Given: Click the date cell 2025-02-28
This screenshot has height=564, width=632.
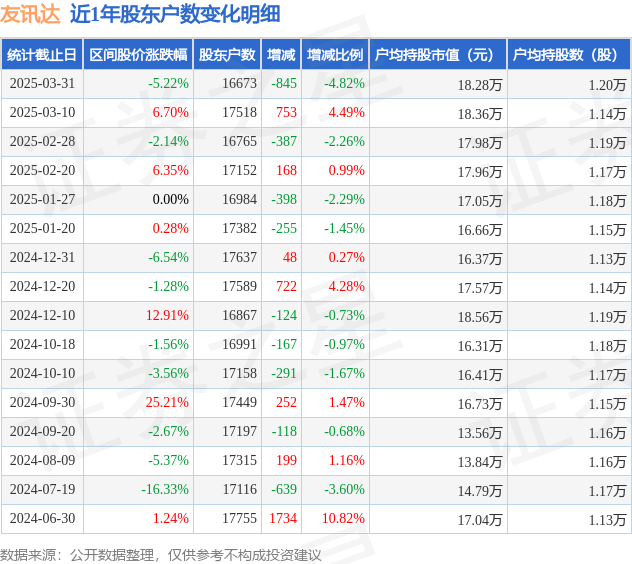Looking at the screenshot, I should 42,142.
